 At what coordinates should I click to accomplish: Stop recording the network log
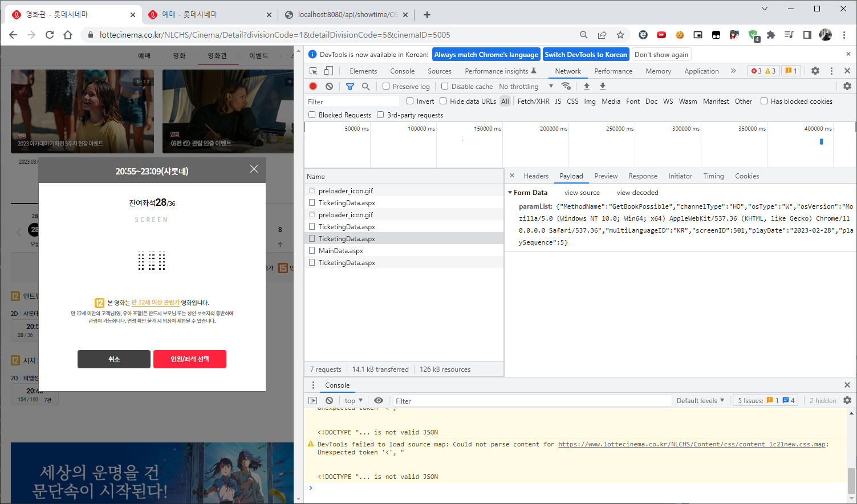(x=313, y=86)
